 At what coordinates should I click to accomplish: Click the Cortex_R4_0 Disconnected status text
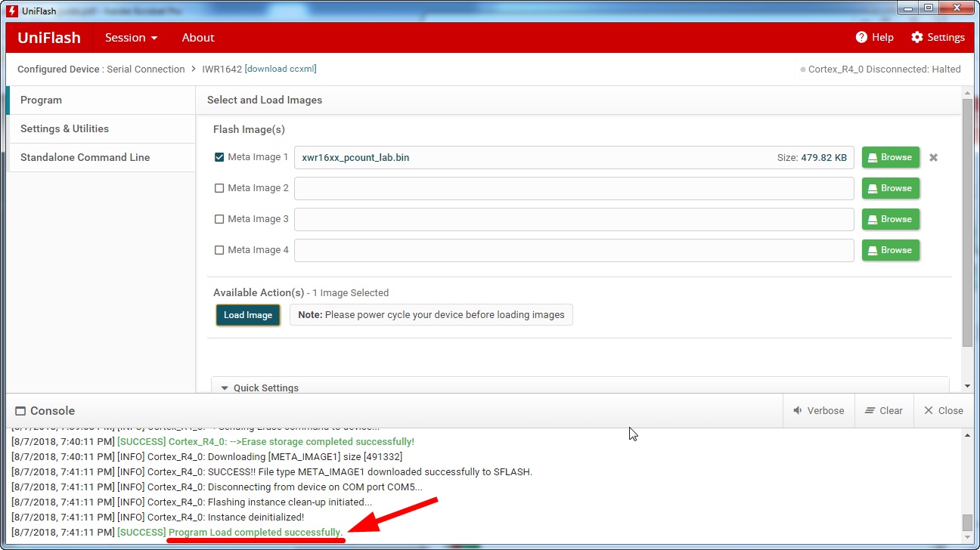(884, 69)
